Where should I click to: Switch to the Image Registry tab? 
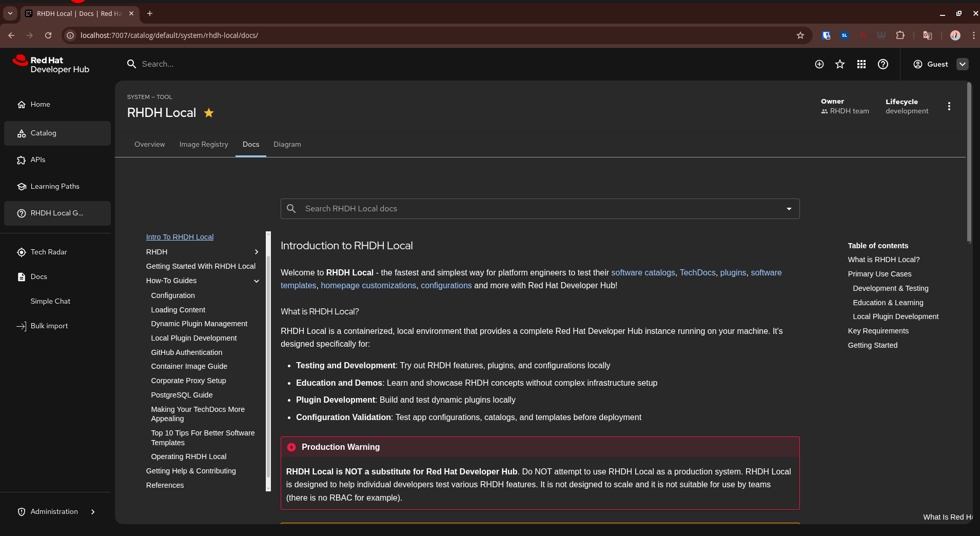point(204,144)
